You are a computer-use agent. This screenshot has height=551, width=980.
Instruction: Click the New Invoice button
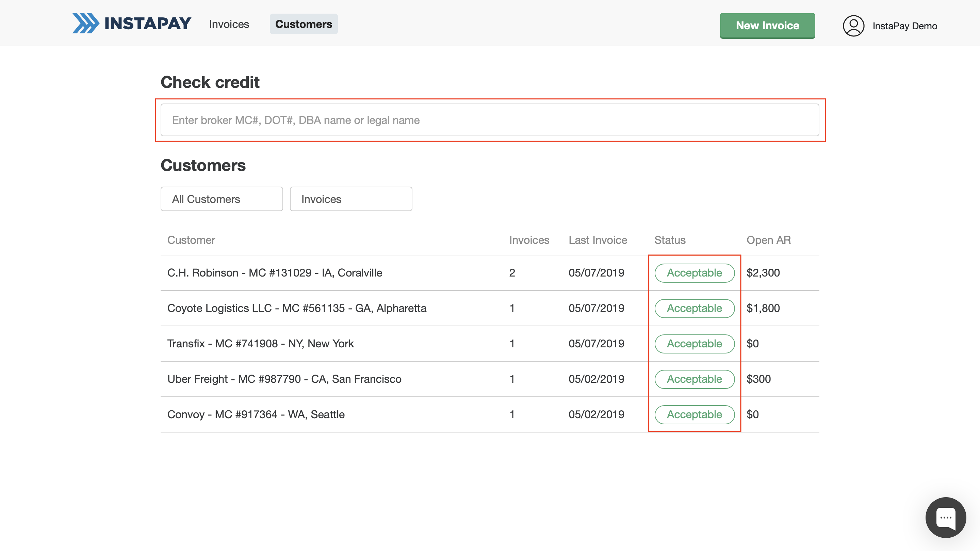pos(767,26)
